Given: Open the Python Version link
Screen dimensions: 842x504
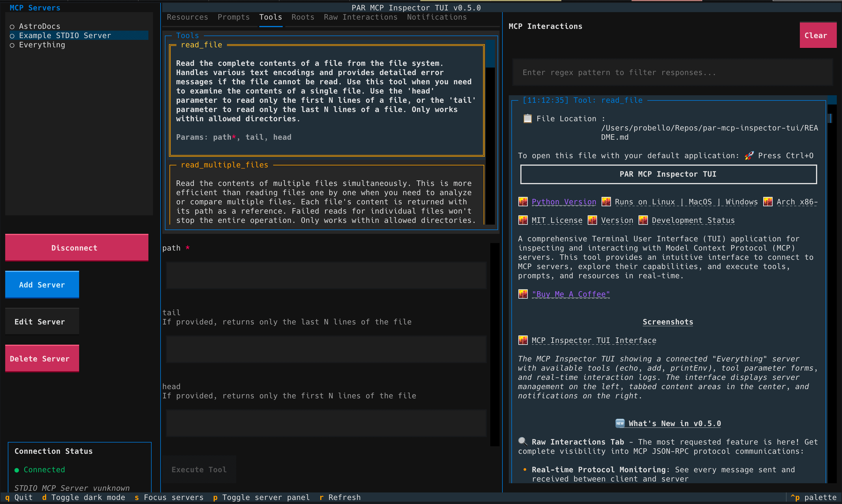Looking at the screenshot, I should pyautogui.click(x=564, y=202).
